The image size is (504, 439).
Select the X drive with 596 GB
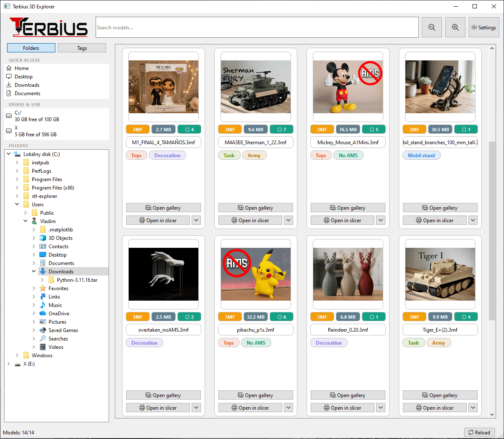pos(57,131)
